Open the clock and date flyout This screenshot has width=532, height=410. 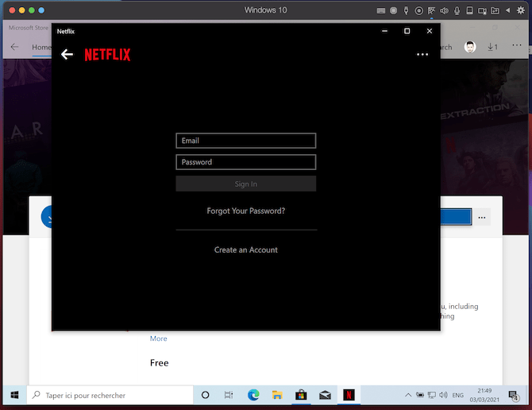[484, 395]
